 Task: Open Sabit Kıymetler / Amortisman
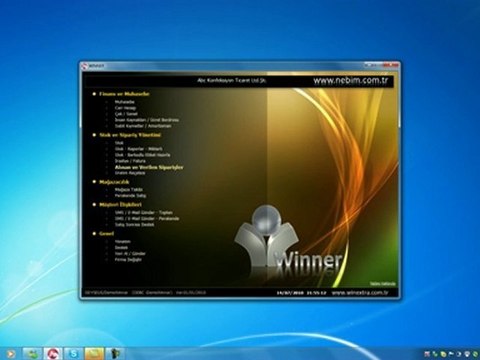[143, 126]
